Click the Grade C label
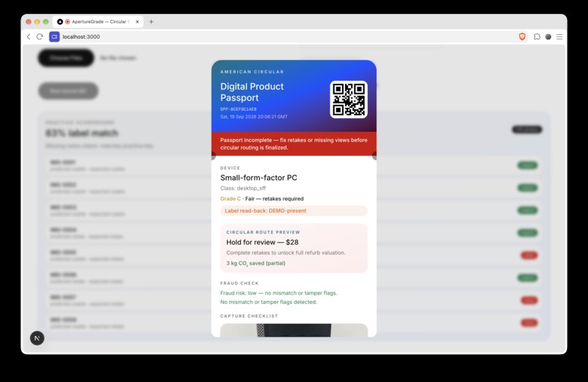Viewport: 588px width, 382px height. [x=231, y=199]
